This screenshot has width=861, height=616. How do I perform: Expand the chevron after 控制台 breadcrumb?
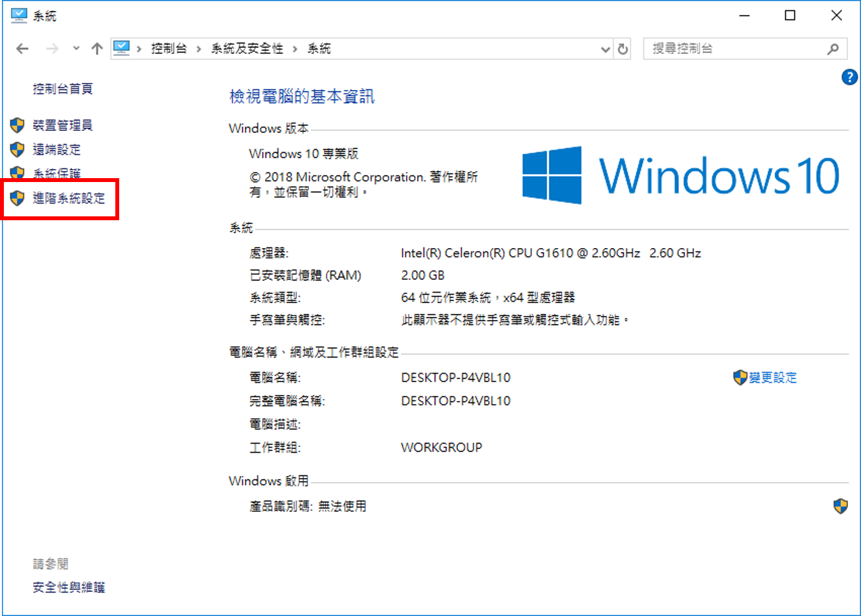coord(198,49)
